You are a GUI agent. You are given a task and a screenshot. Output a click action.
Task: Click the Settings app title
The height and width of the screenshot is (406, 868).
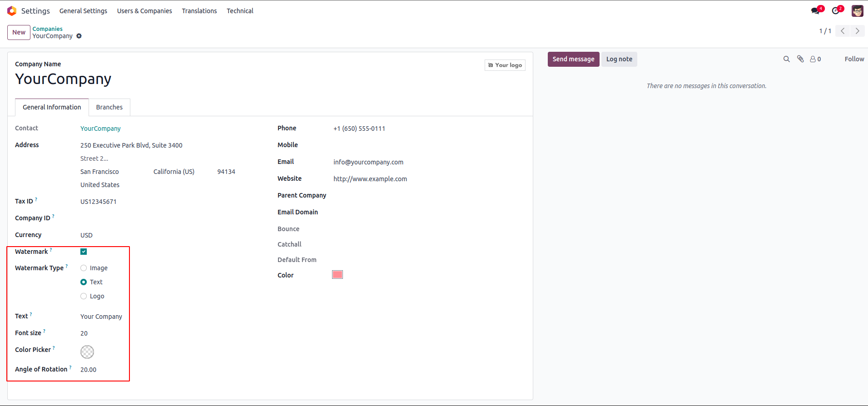click(35, 11)
